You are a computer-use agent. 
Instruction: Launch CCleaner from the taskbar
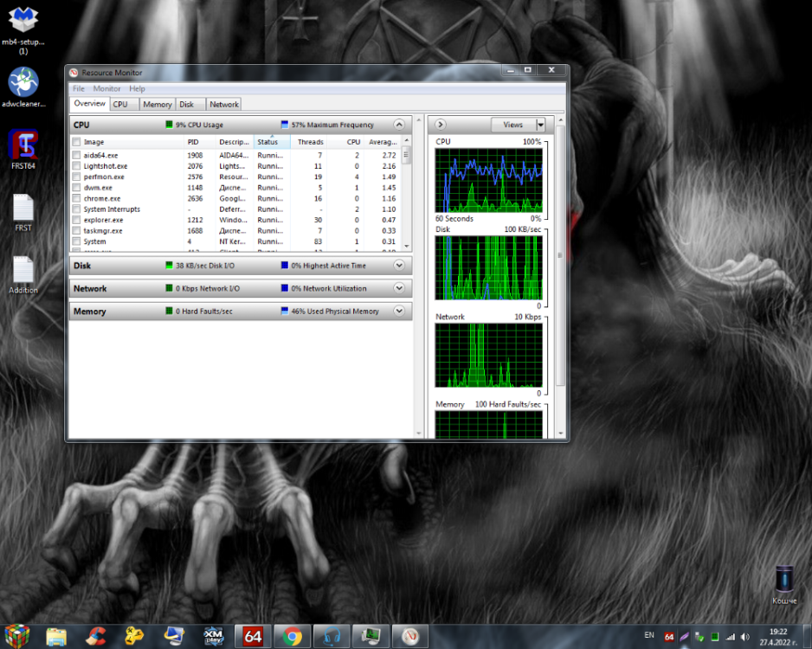(x=96, y=637)
